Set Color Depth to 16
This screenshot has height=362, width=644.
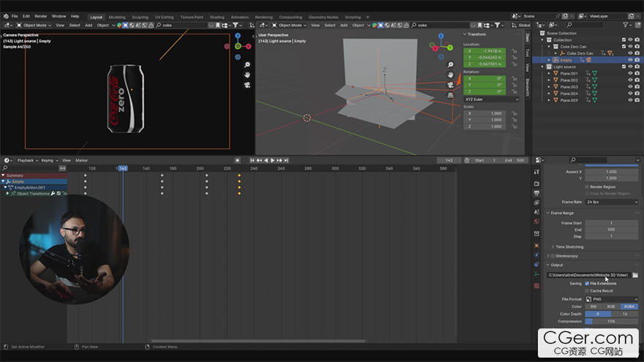[x=625, y=314]
